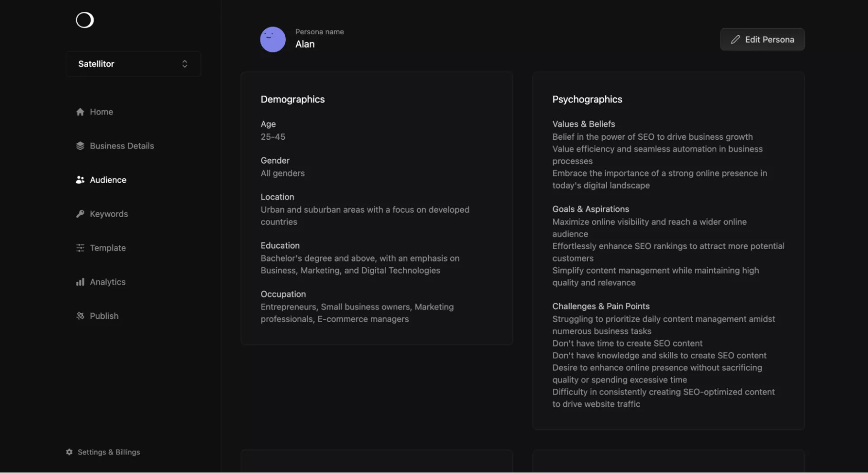
Task: Click the Audience people icon
Action: pyautogui.click(x=80, y=180)
